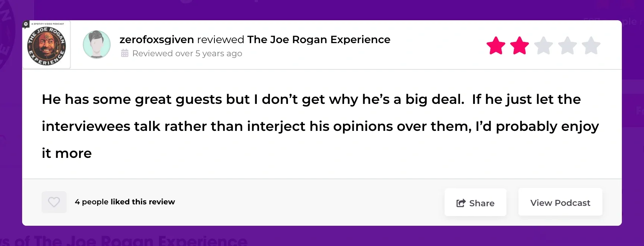Click the Share button label
The width and height of the screenshot is (644, 246).
482,203
